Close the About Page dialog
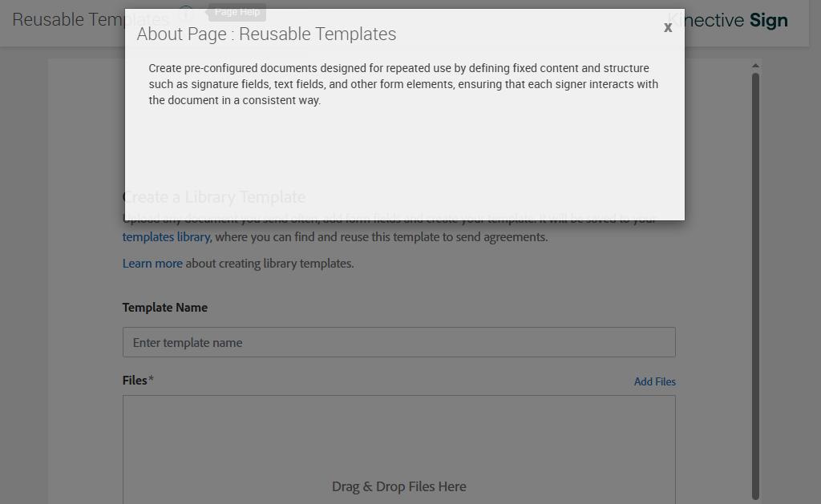 [668, 28]
